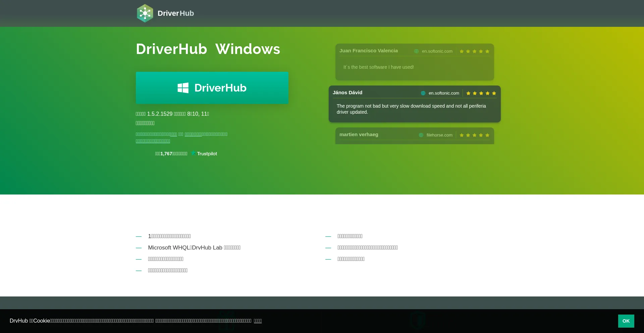Click the DriverHub hexagon logo icon
Image resolution: width=644 pixels, height=333 pixels.
click(145, 13)
